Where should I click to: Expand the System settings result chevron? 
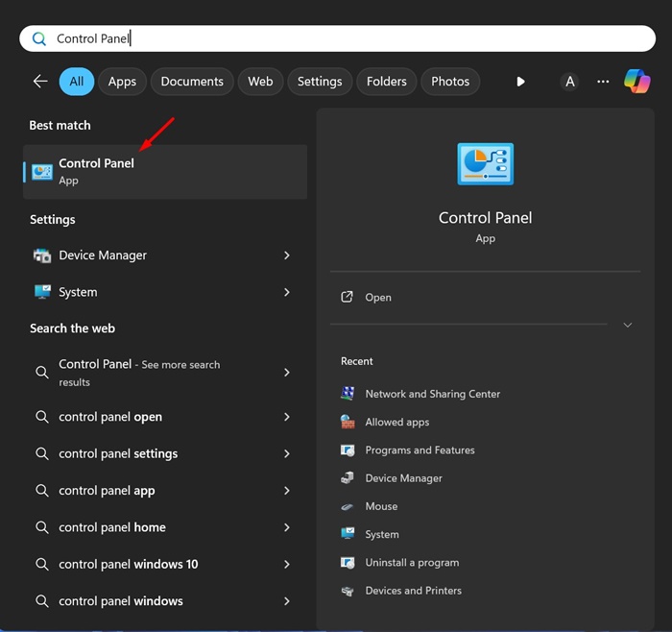coord(287,292)
